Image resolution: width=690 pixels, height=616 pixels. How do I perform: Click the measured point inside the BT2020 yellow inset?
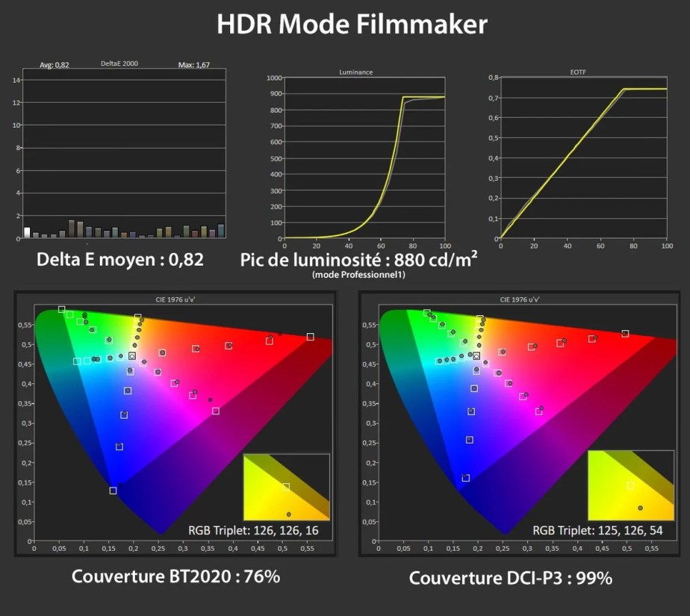pyautogui.click(x=289, y=514)
